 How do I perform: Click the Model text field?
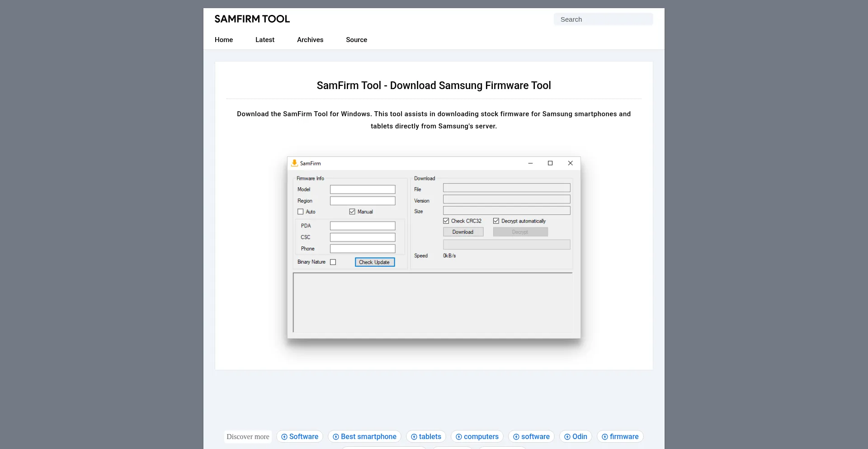pyautogui.click(x=363, y=189)
